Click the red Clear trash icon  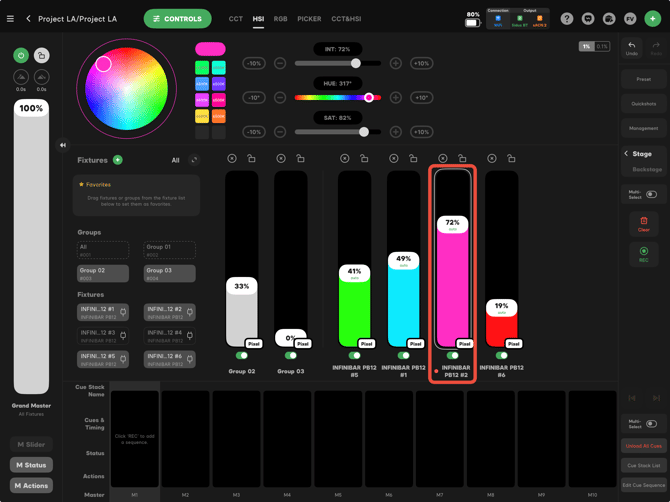point(644,224)
